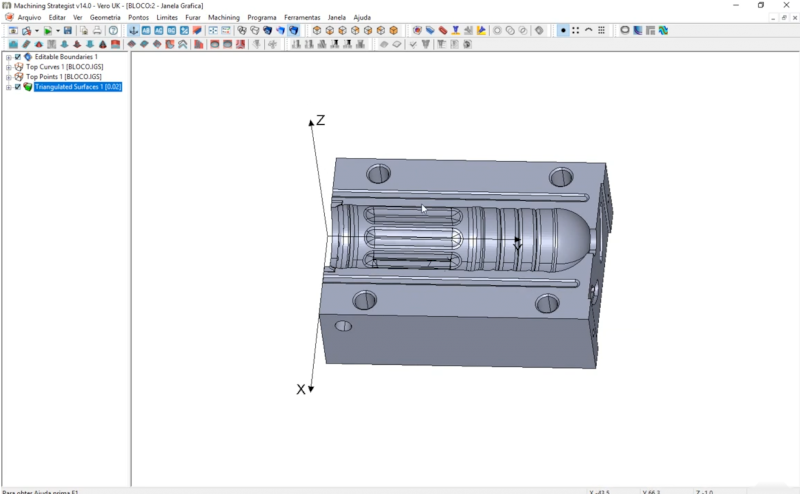
Task: Toggle the single point mode button
Action: [x=563, y=31]
